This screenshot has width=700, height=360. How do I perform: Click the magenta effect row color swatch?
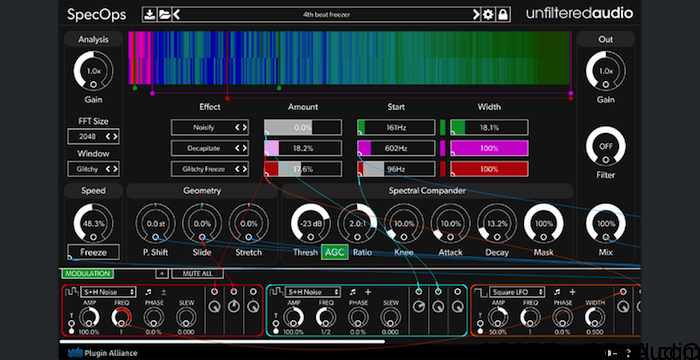(x=443, y=148)
